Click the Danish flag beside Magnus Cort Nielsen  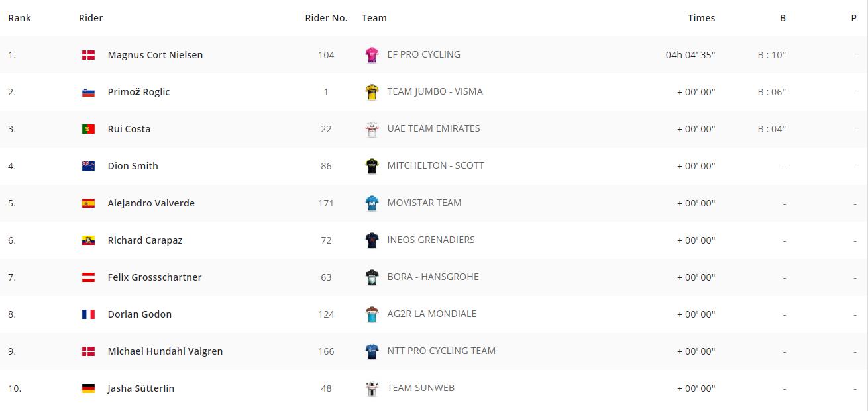coord(88,55)
